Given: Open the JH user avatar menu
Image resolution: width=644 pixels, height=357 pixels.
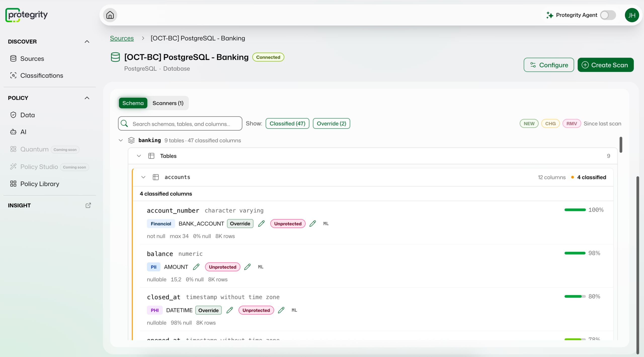Looking at the screenshot, I should pyautogui.click(x=632, y=15).
